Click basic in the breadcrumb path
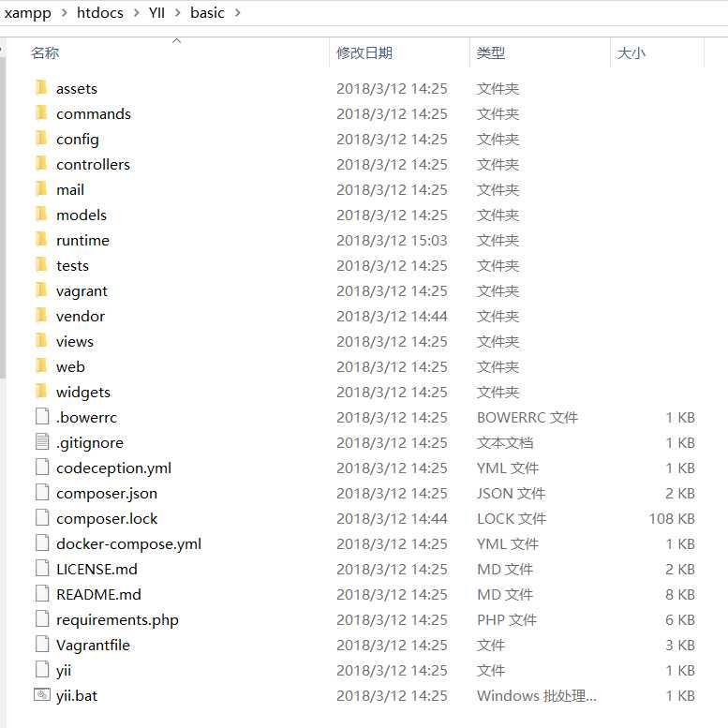 click(x=207, y=13)
